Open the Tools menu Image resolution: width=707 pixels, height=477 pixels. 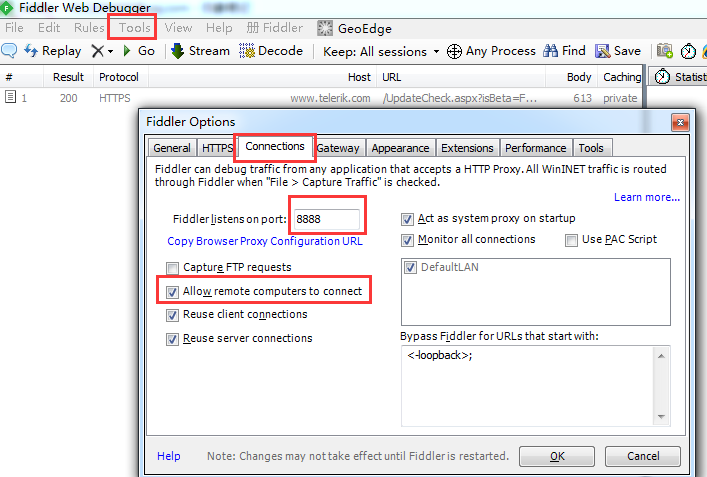(x=134, y=28)
